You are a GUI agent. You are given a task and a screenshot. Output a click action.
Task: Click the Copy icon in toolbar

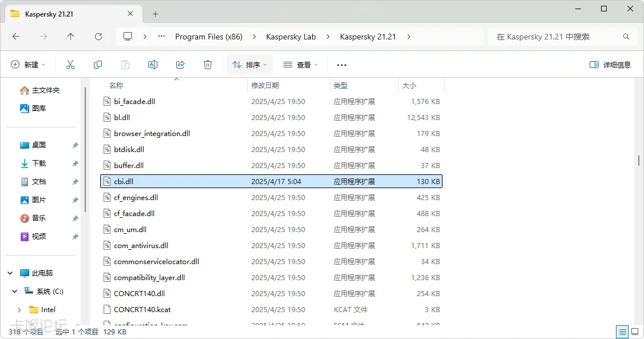pyautogui.click(x=98, y=65)
